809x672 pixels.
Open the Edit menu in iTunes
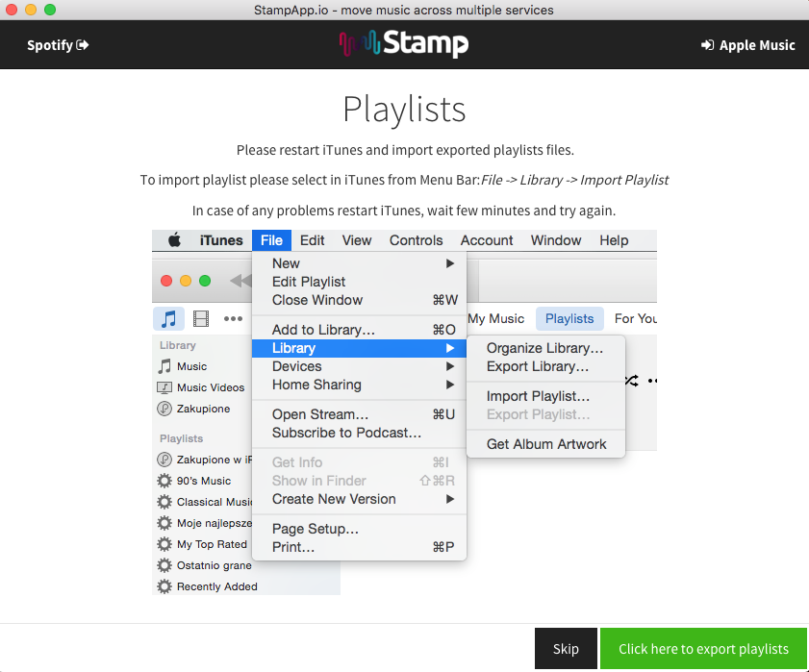(x=312, y=240)
